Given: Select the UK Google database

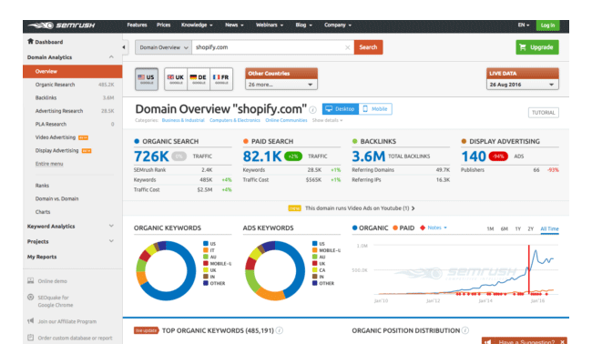Looking at the screenshot, I should coord(176,79).
